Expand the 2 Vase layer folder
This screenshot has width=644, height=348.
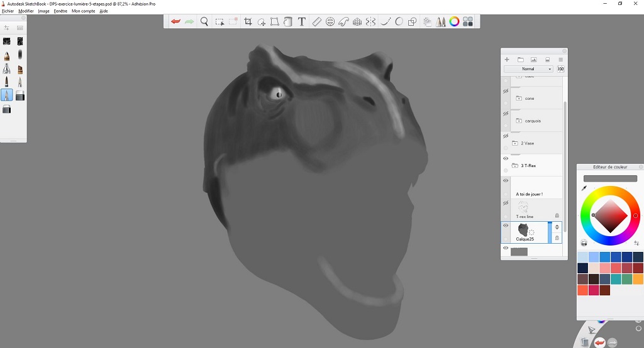[x=515, y=143]
